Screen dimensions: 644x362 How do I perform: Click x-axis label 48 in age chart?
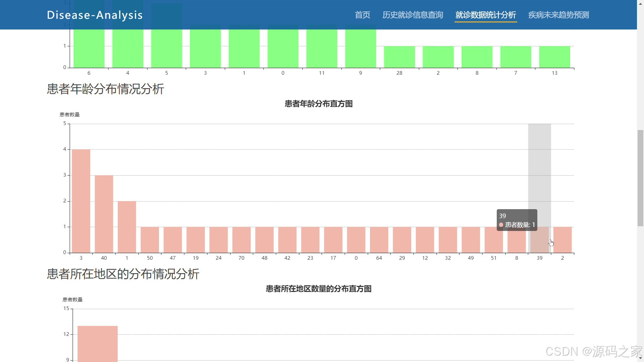point(264,258)
